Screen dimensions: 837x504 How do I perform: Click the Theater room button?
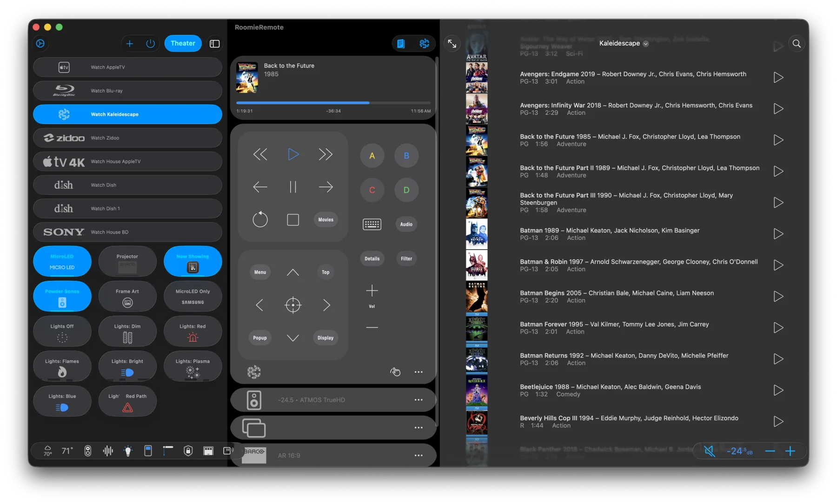point(183,43)
